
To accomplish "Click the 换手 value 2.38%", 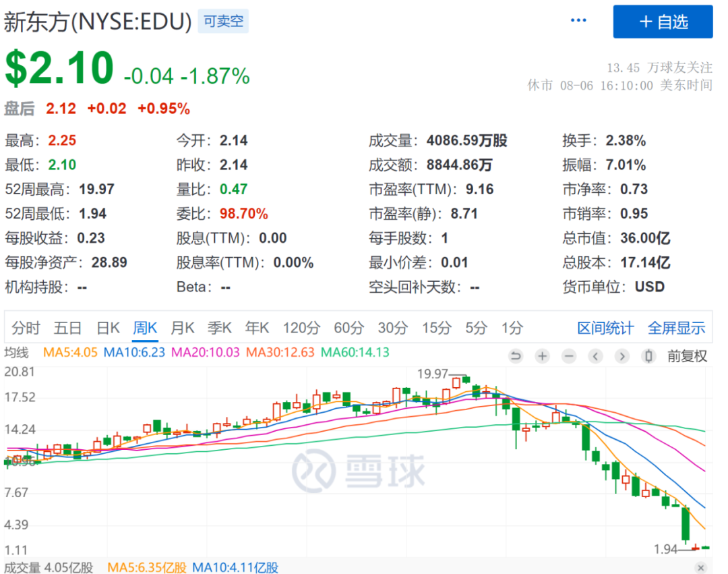I will (626, 140).
